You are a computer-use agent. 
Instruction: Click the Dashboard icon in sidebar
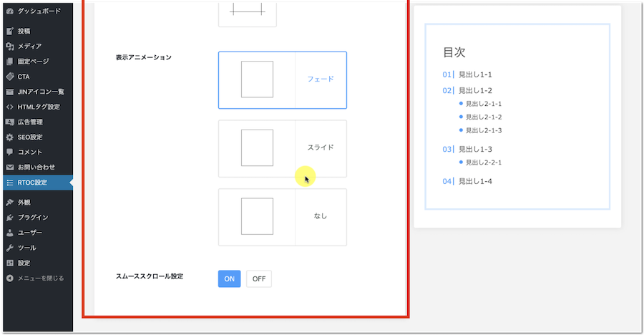[9, 11]
